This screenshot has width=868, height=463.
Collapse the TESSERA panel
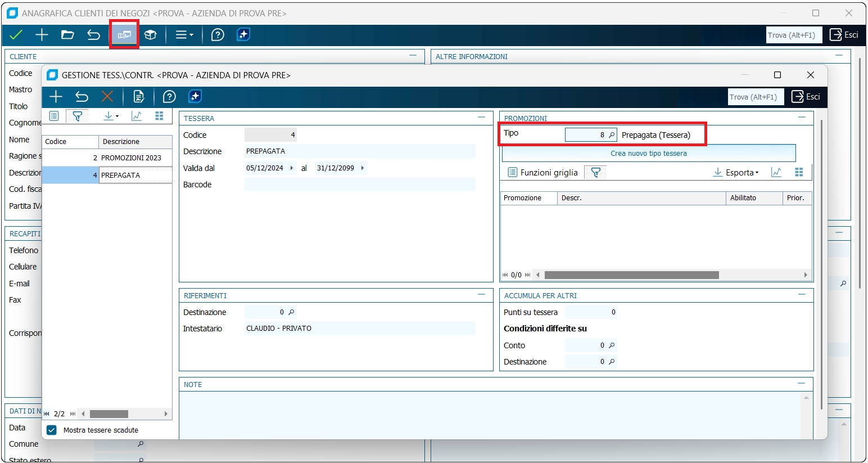click(481, 118)
